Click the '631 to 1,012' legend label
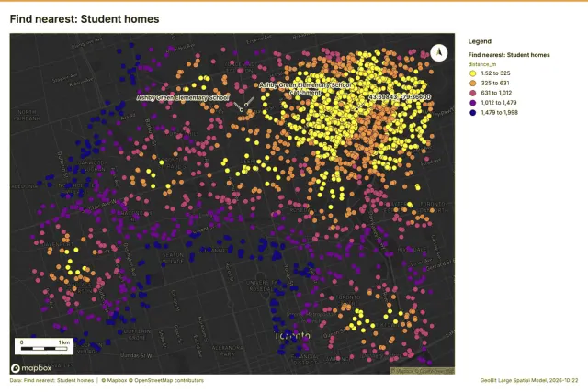Image resolution: width=588 pixels, height=392 pixels. coord(496,93)
